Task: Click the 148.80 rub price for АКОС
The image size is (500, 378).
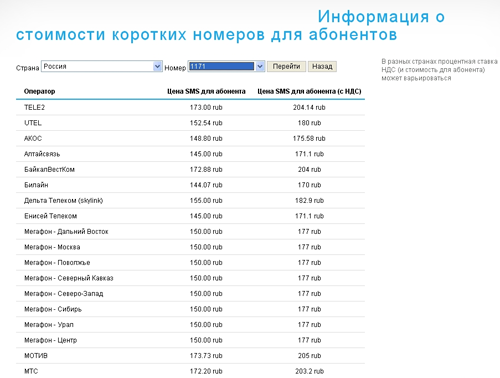Action: tap(206, 138)
